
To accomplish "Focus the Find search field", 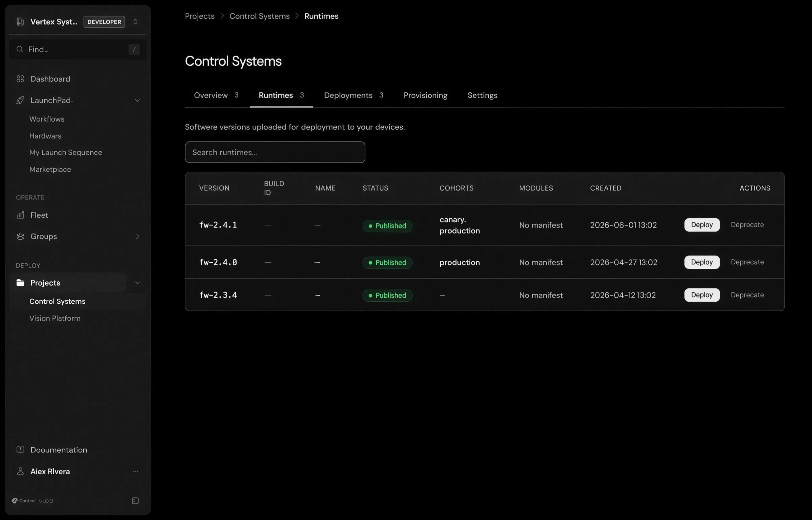I will point(78,49).
